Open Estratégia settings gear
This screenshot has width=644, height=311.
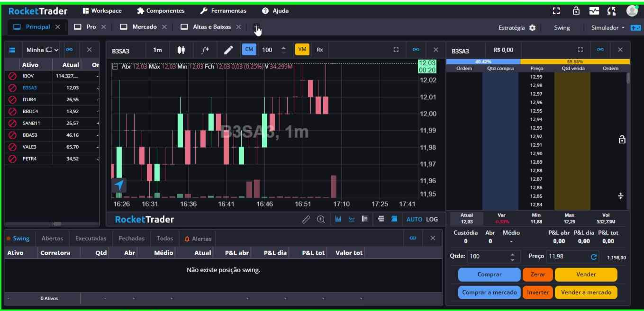click(532, 27)
